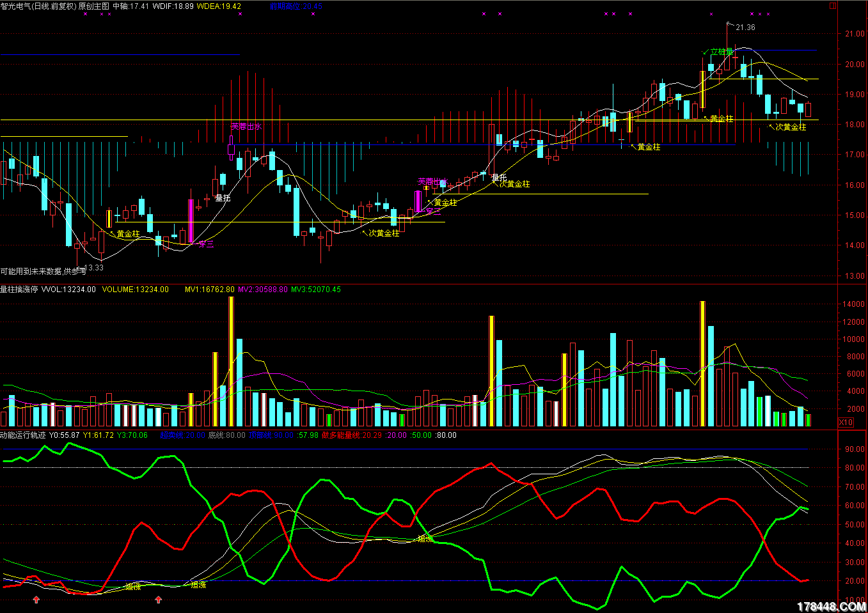Click the VVOL:13234.00 value
Image resolution: width=868 pixels, height=613 pixels.
[x=68, y=290]
